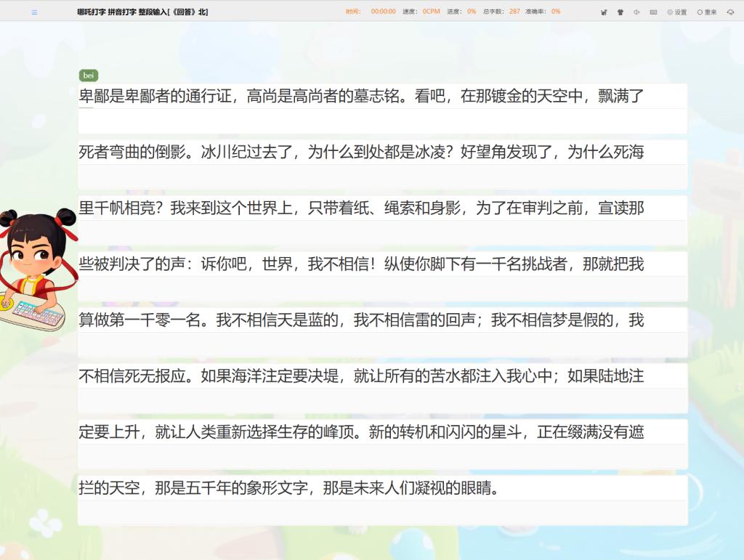Open the hamburger menu at top left
This screenshot has height=560, width=744.
34,12
